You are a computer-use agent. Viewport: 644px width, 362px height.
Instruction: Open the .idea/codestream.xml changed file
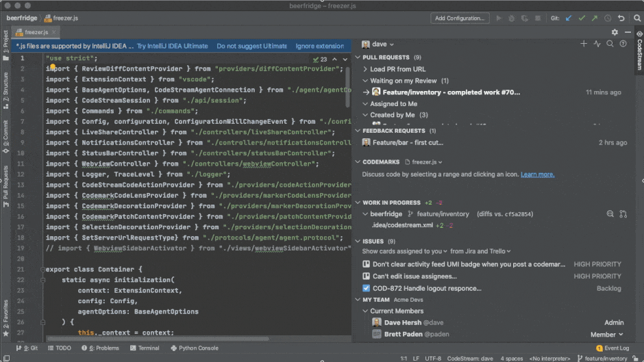[x=402, y=225]
